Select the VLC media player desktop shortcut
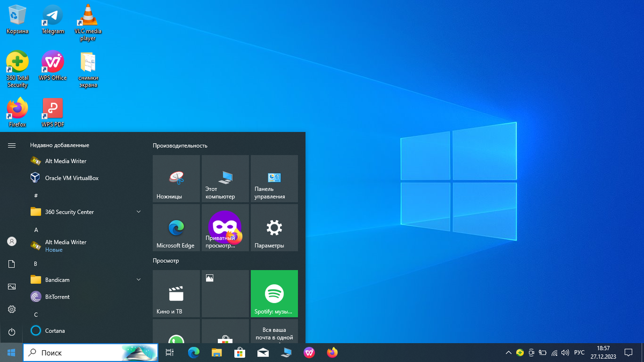Image resolution: width=644 pixels, height=362 pixels. 88,23
